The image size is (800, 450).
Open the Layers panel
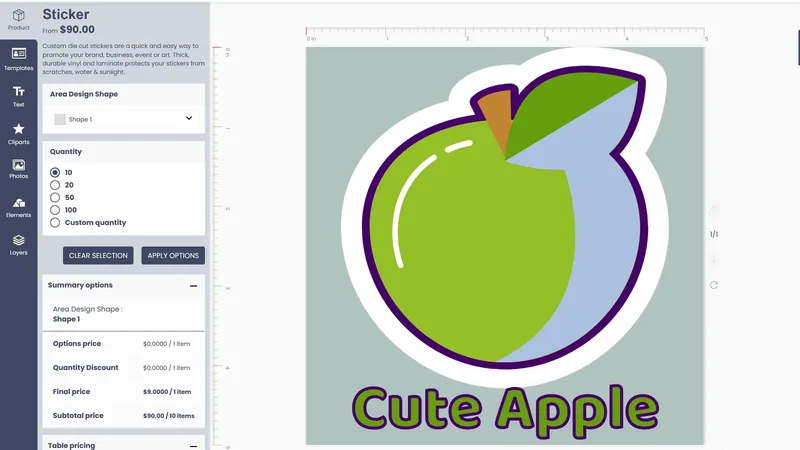tap(18, 245)
